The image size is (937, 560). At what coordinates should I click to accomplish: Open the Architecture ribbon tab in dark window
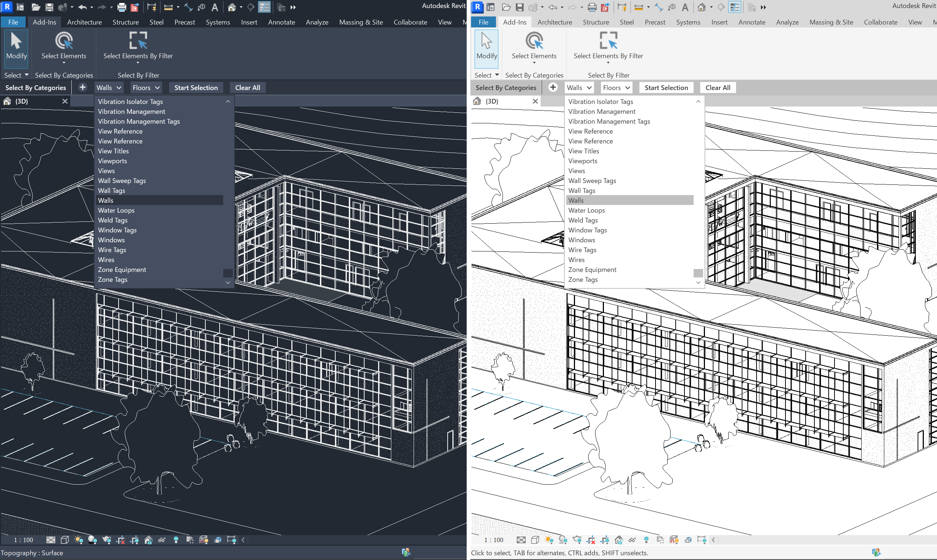[84, 22]
